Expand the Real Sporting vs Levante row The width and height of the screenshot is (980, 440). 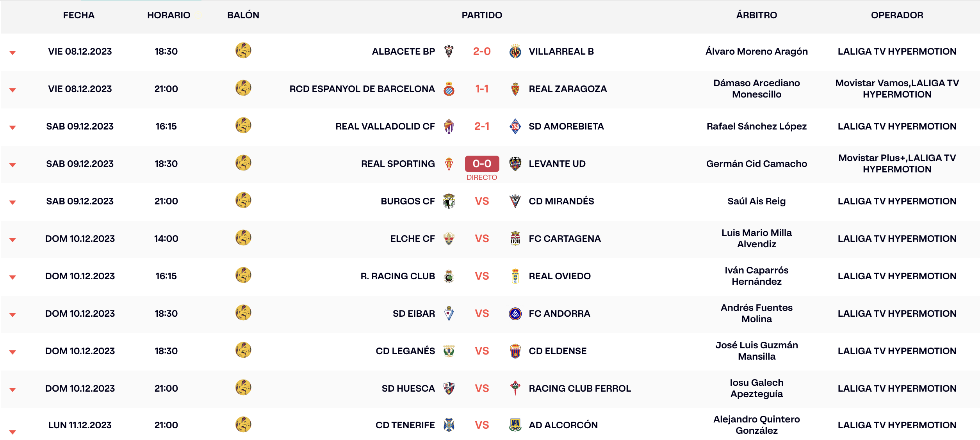click(12, 165)
